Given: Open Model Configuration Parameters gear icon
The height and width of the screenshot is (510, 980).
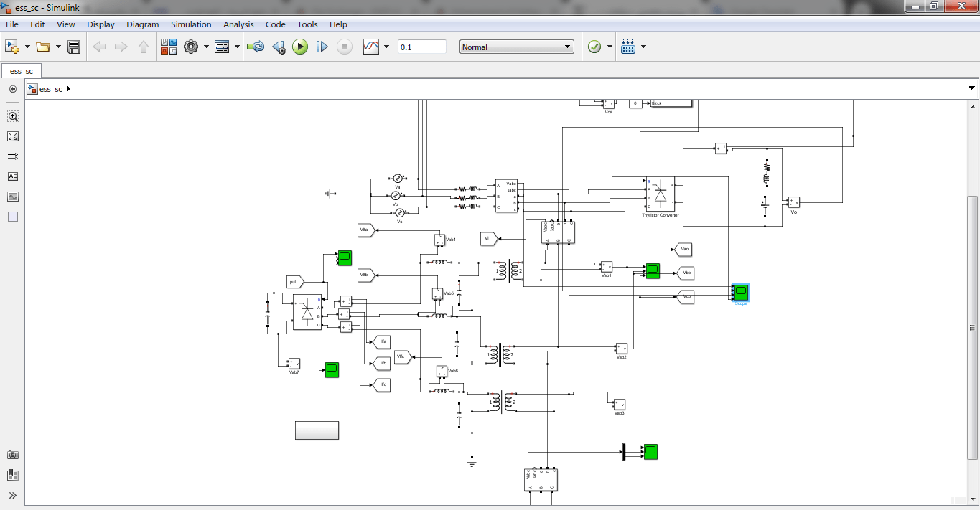Looking at the screenshot, I should (x=190, y=47).
